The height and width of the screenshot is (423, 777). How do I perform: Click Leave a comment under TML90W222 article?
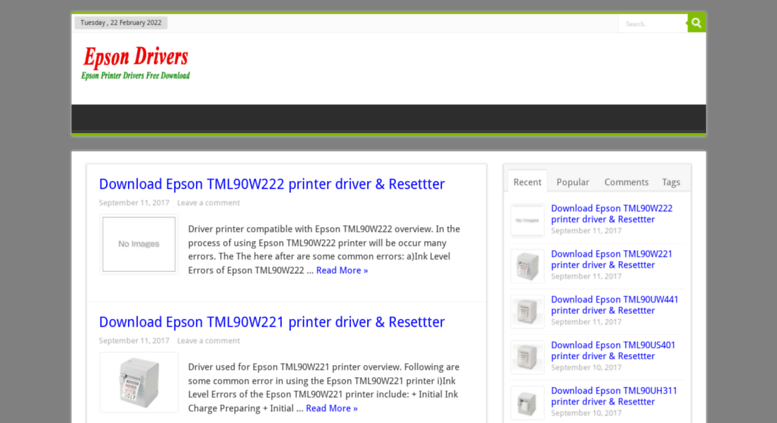coord(208,203)
